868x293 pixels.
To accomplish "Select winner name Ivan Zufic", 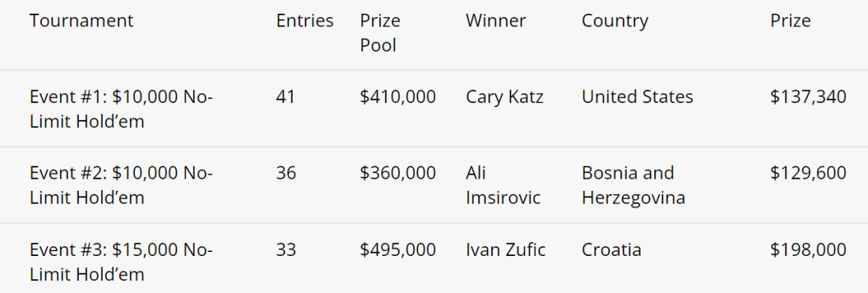I will point(506,250).
